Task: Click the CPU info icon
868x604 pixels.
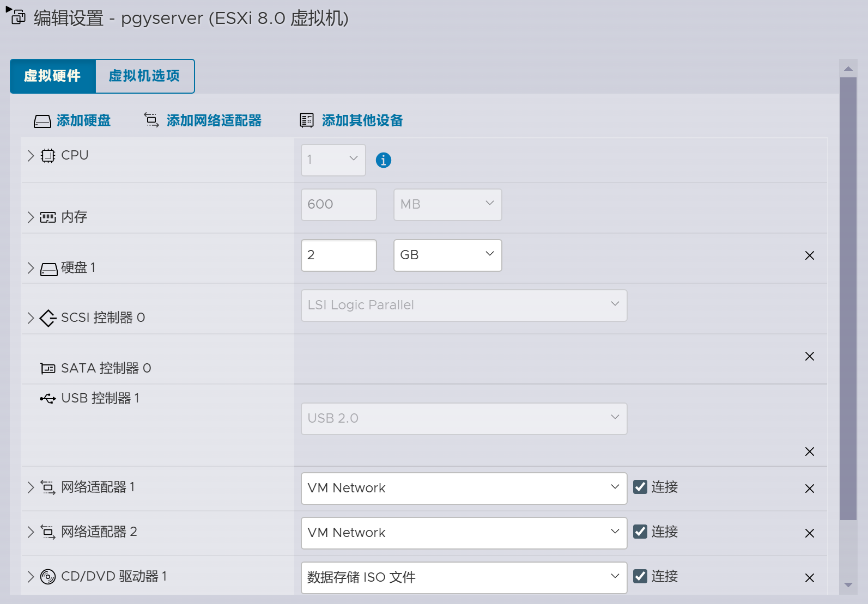Action: point(383,160)
